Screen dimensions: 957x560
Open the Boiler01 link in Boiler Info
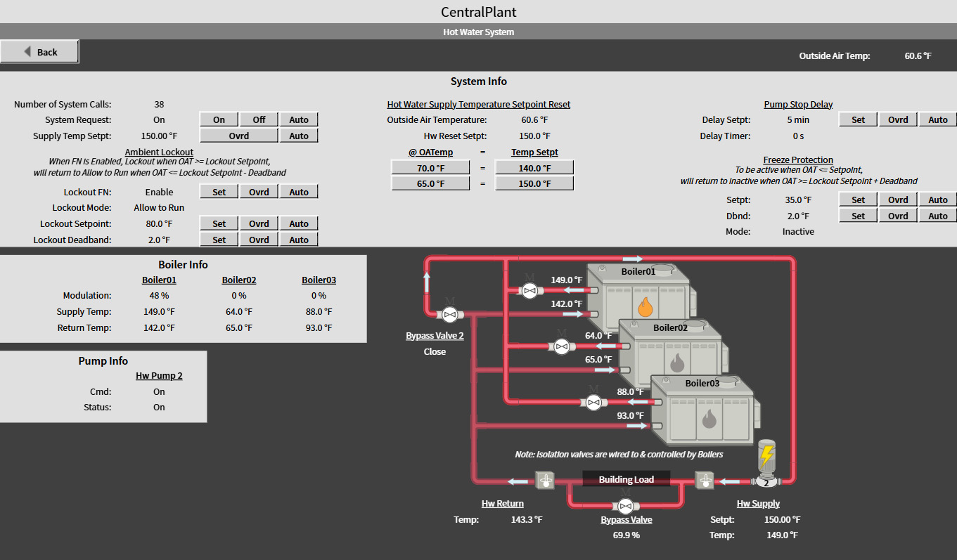pos(159,280)
